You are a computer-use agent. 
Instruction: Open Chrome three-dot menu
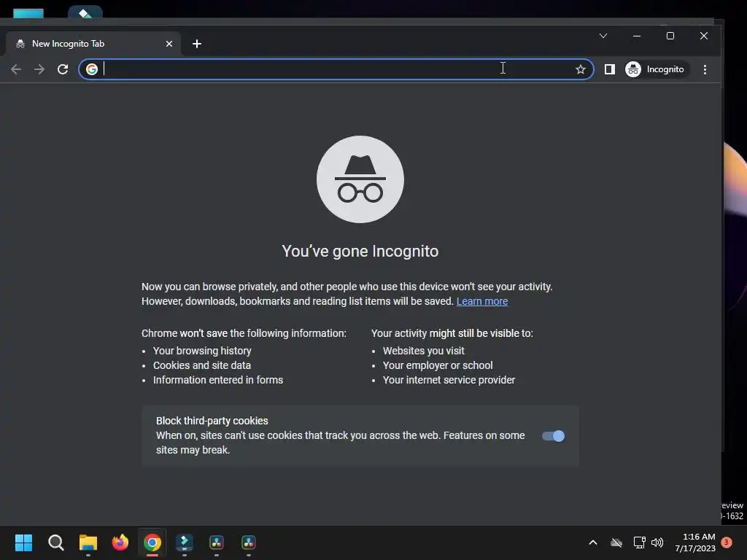[705, 69]
